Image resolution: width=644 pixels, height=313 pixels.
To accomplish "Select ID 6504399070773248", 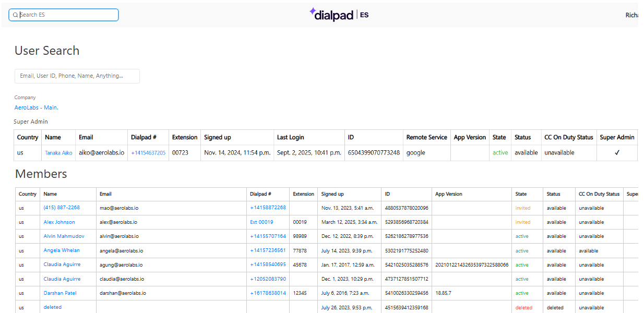I will [x=374, y=153].
